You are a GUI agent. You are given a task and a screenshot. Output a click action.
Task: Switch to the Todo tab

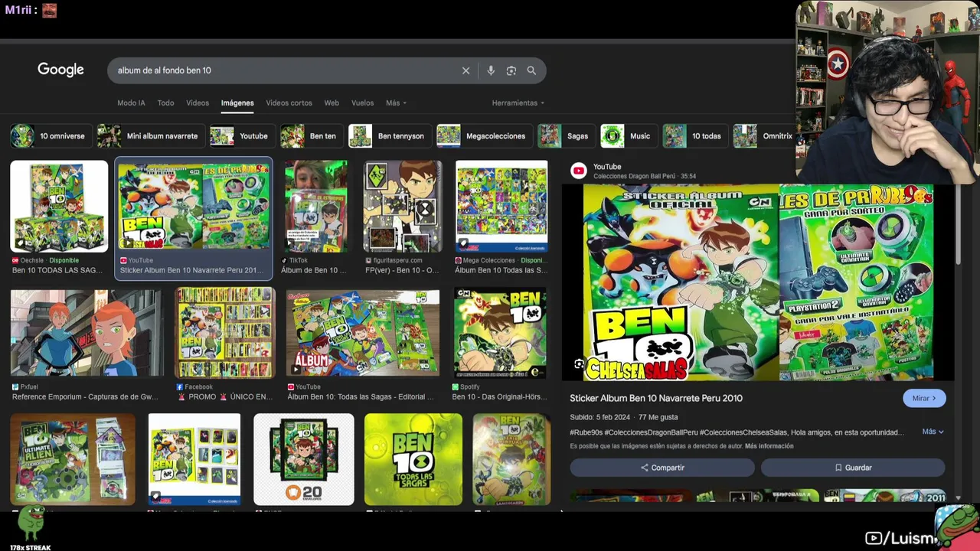165,103
